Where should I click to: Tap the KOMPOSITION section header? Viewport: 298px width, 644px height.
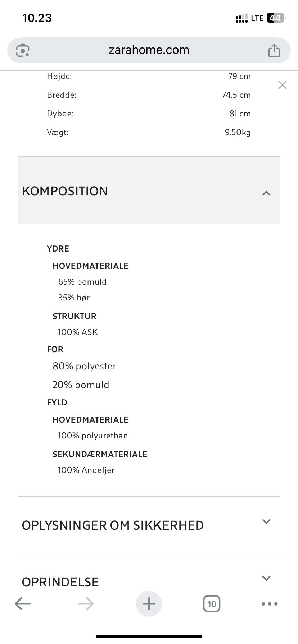pyautogui.click(x=65, y=191)
